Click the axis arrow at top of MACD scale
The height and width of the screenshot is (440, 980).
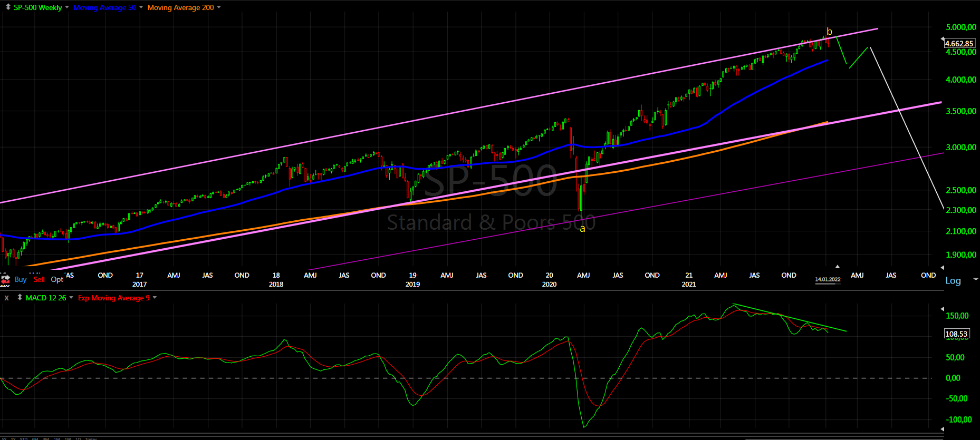click(943, 309)
